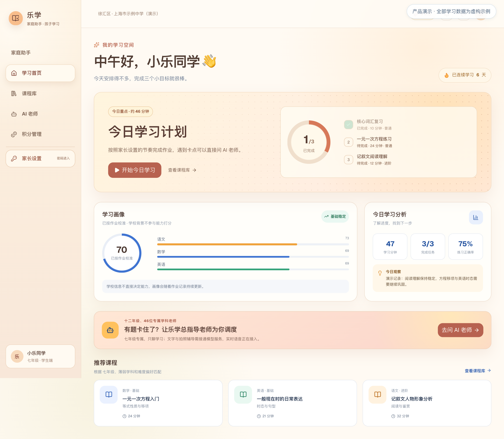Open AI 老师 from the sidebar

40,114
